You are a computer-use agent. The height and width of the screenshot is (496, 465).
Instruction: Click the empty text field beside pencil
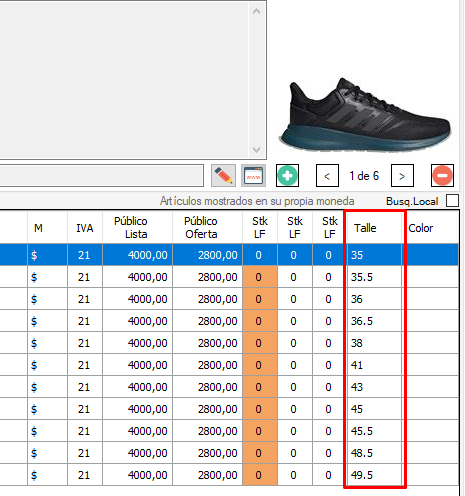[x=101, y=175]
